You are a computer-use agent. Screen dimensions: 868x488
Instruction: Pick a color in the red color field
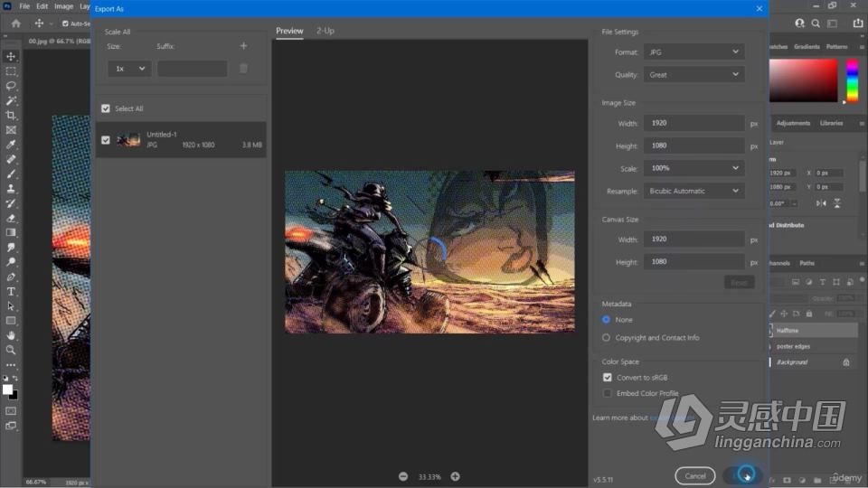[804, 80]
